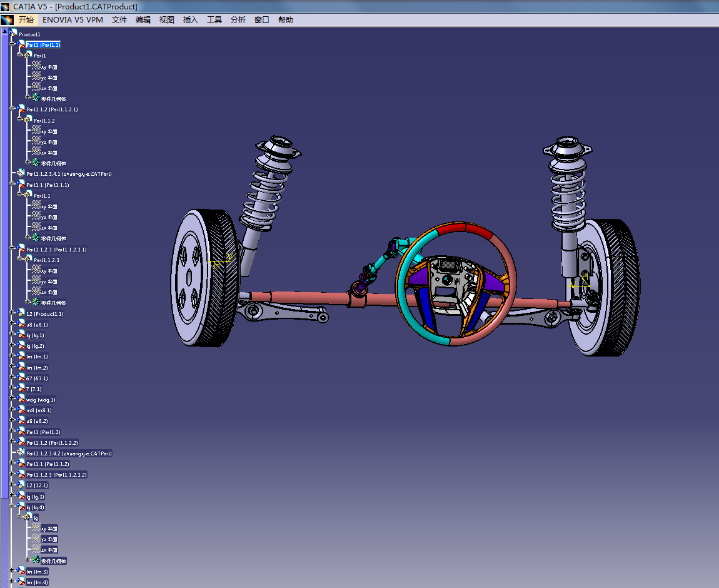The image size is (719, 588).
Task: Click the CATIA workbench icon beside 开始
Action: point(7,20)
